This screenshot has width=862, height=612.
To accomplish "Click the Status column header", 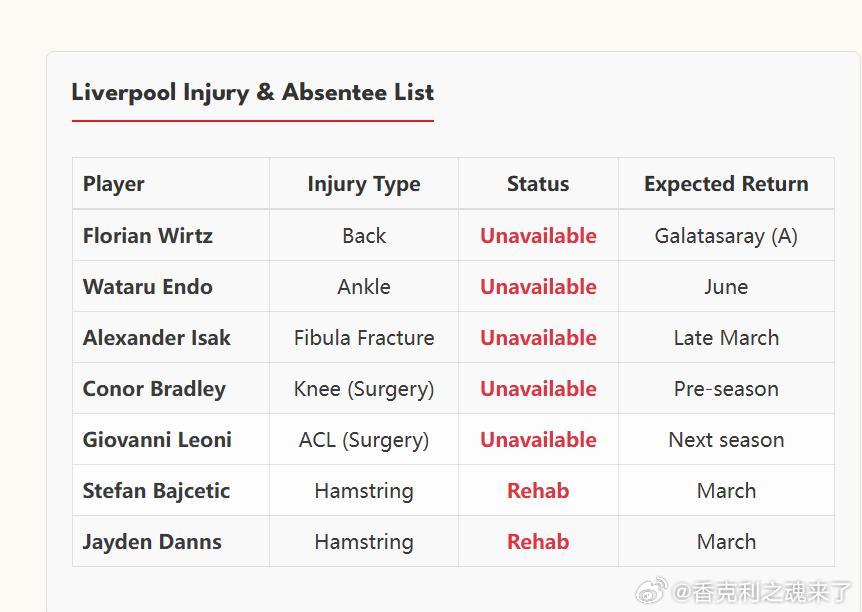I will [538, 184].
